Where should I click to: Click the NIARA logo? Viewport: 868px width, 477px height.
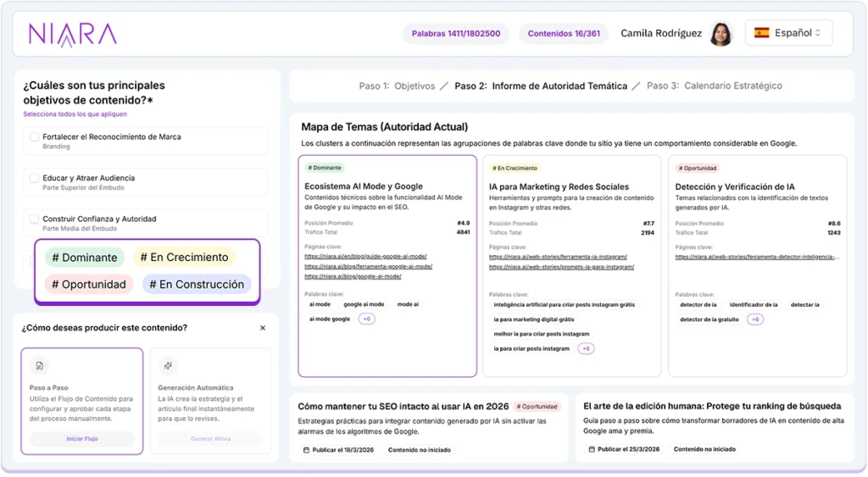tap(73, 34)
